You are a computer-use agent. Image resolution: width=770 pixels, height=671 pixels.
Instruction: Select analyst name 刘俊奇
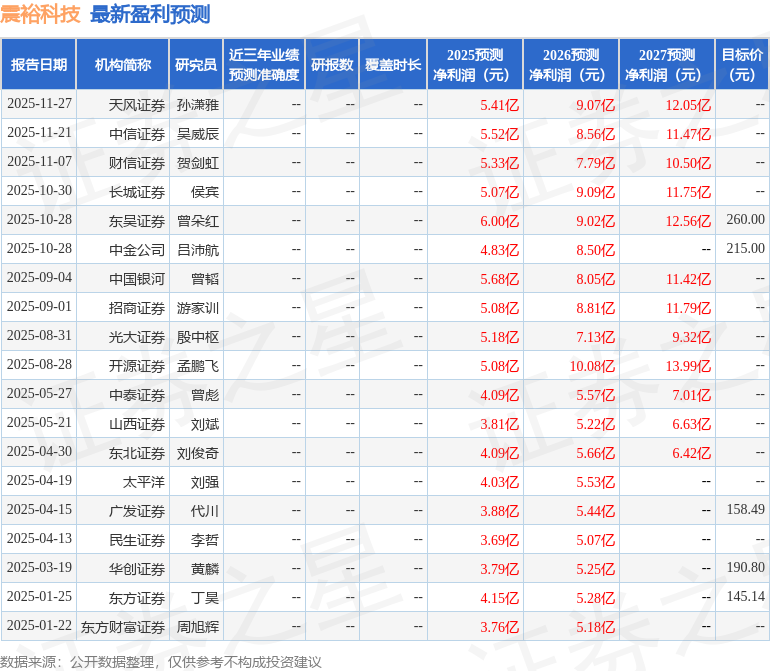pyautogui.click(x=198, y=452)
